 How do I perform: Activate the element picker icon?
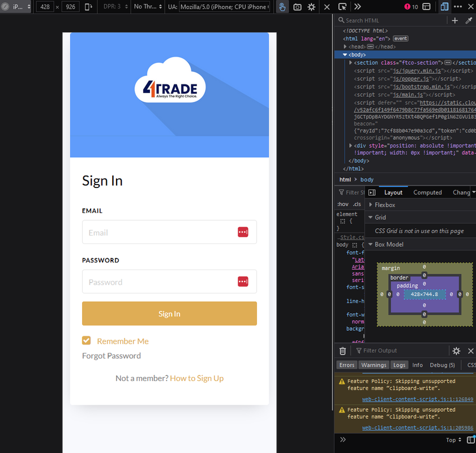342,7
